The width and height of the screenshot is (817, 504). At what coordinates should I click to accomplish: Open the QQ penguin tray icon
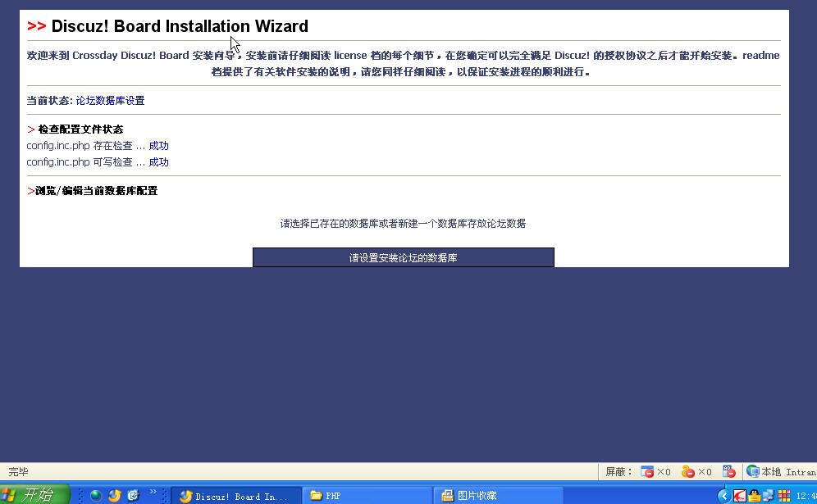tap(754, 496)
